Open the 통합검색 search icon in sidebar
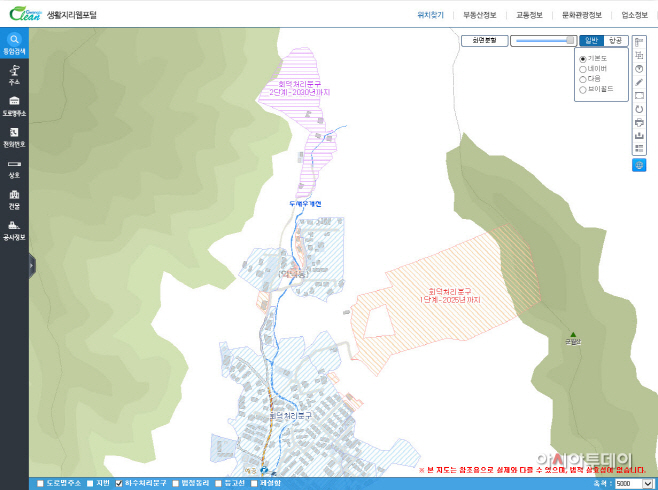658x490 pixels. (x=14, y=43)
